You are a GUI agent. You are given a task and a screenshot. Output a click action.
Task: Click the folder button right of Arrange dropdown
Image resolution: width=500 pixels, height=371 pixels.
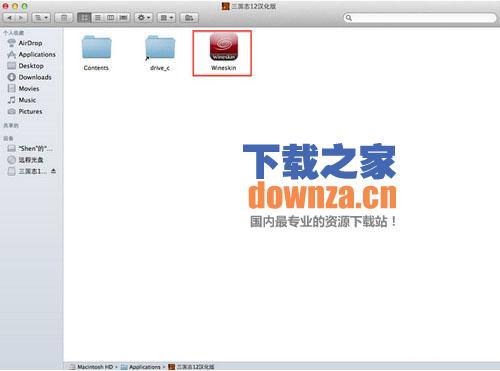tap(189, 17)
